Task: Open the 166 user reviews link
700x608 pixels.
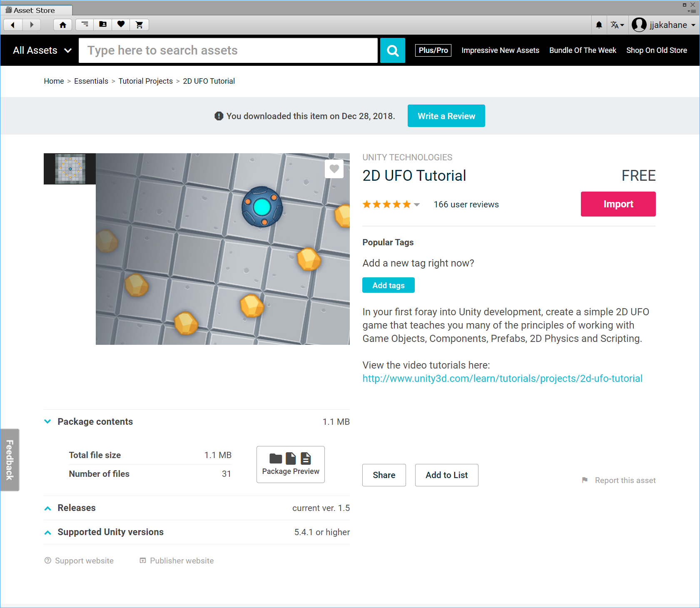Action: [x=466, y=204]
